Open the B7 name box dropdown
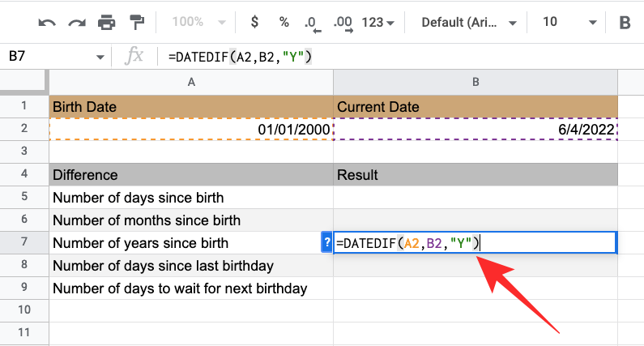The height and width of the screenshot is (346, 644). [100, 57]
